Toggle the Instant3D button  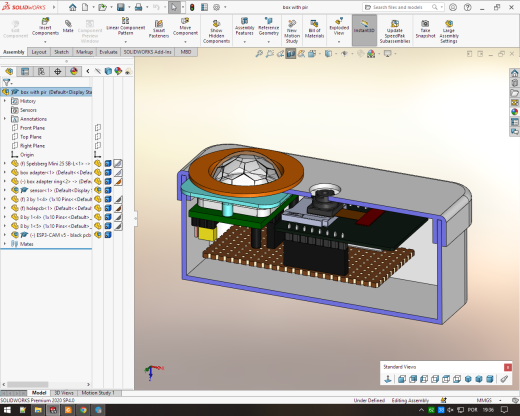click(364, 27)
